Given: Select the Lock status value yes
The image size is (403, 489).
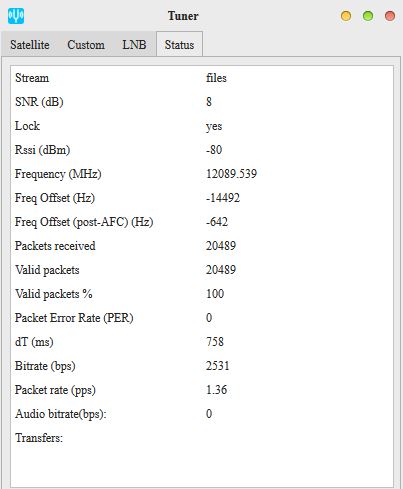Looking at the screenshot, I should point(214,126).
